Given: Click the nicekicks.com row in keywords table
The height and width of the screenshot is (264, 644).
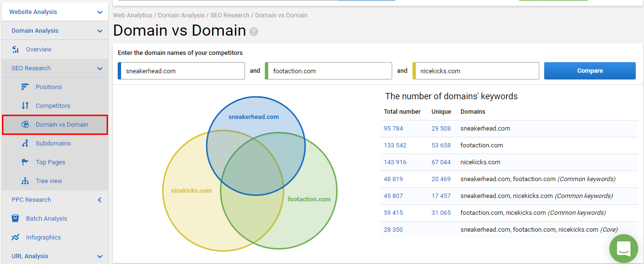Looking at the screenshot, I should pos(509,162).
